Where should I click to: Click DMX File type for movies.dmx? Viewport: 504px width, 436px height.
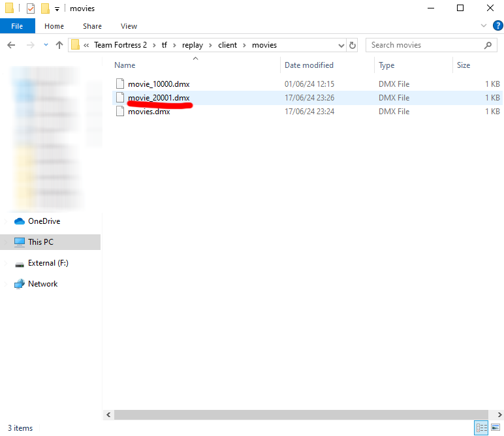click(x=394, y=112)
